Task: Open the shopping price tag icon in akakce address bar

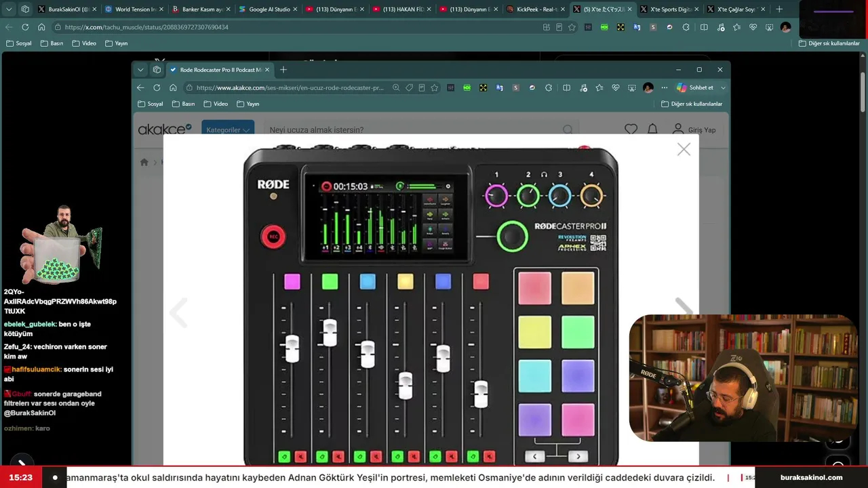Action: coord(409,87)
